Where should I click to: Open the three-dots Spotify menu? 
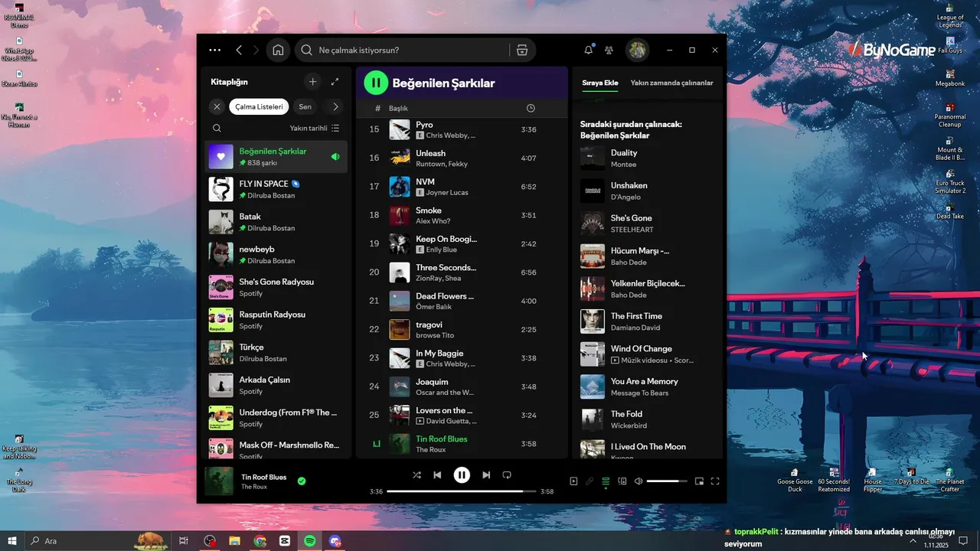tap(215, 50)
